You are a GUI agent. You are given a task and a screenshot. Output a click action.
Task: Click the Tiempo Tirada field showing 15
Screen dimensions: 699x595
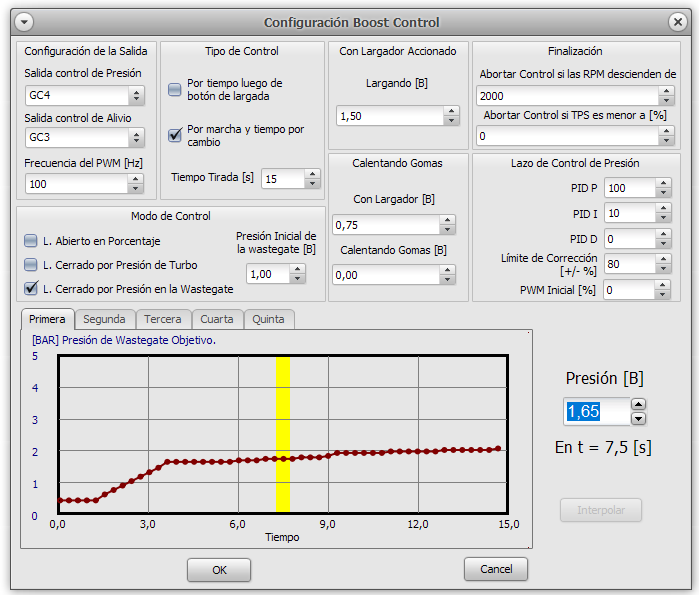(283, 179)
